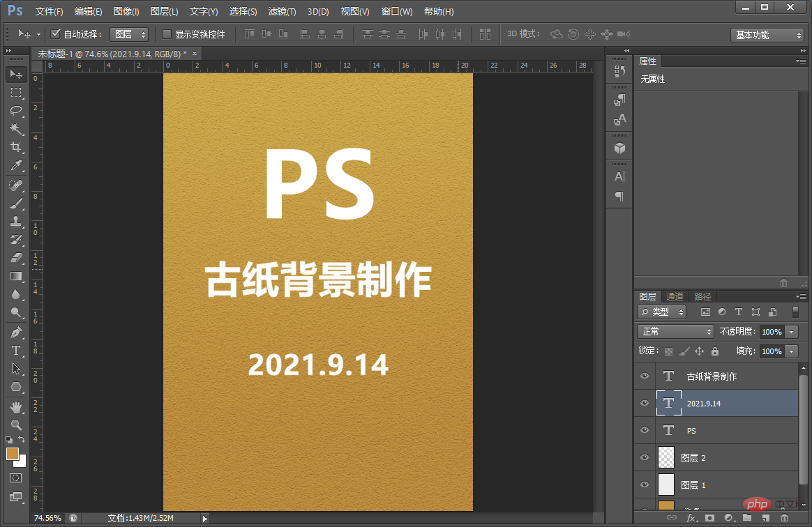Select the Gradient tool

(x=16, y=276)
